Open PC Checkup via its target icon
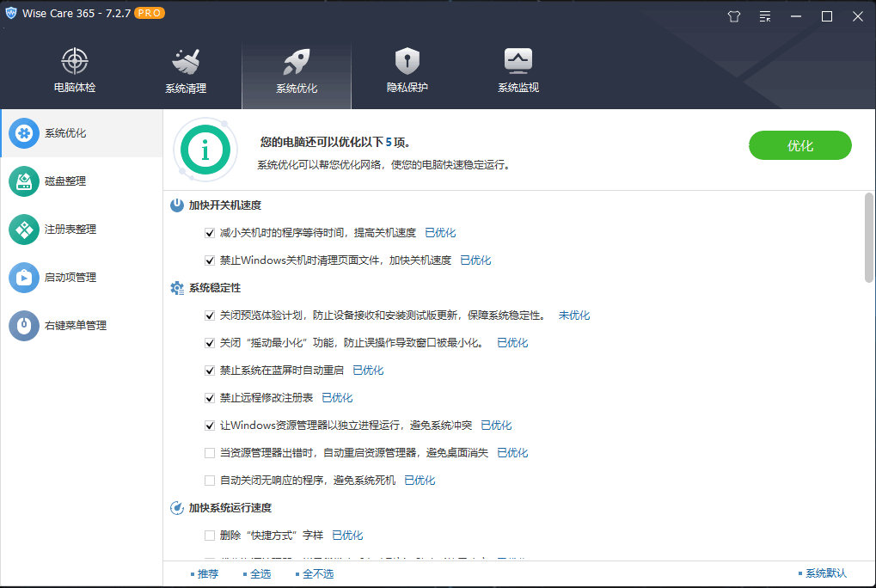Screen dimensions: 876x588 pyautogui.click(x=74, y=60)
